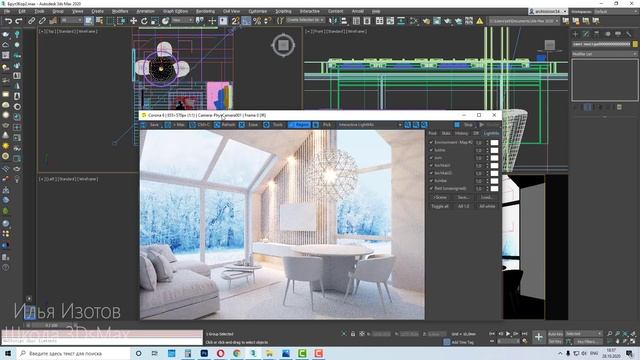Switch to Stats tab in Corona VFB
Viewport: 640px width, 360px height.
click(x=446, y=133)
